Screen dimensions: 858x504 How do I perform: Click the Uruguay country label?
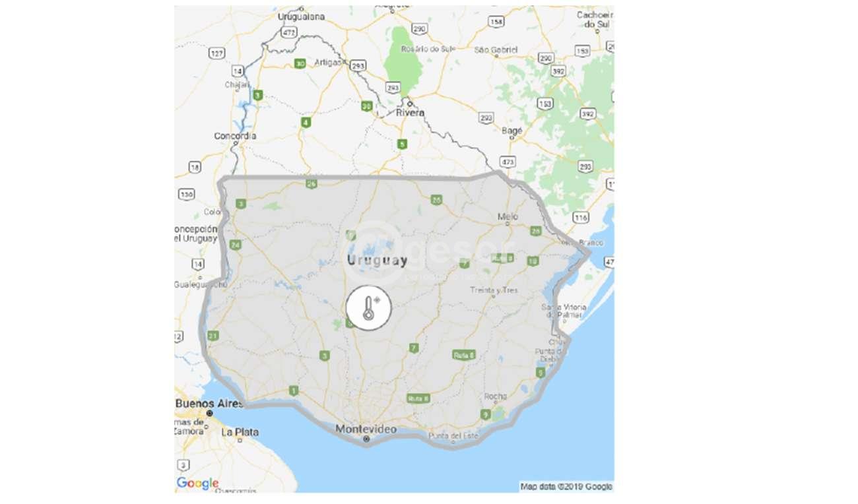378,261
